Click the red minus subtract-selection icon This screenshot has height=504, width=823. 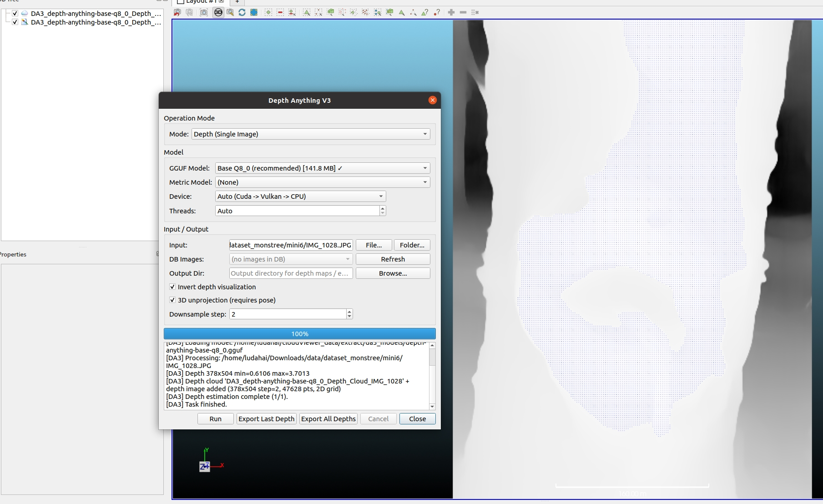[280, 12]
